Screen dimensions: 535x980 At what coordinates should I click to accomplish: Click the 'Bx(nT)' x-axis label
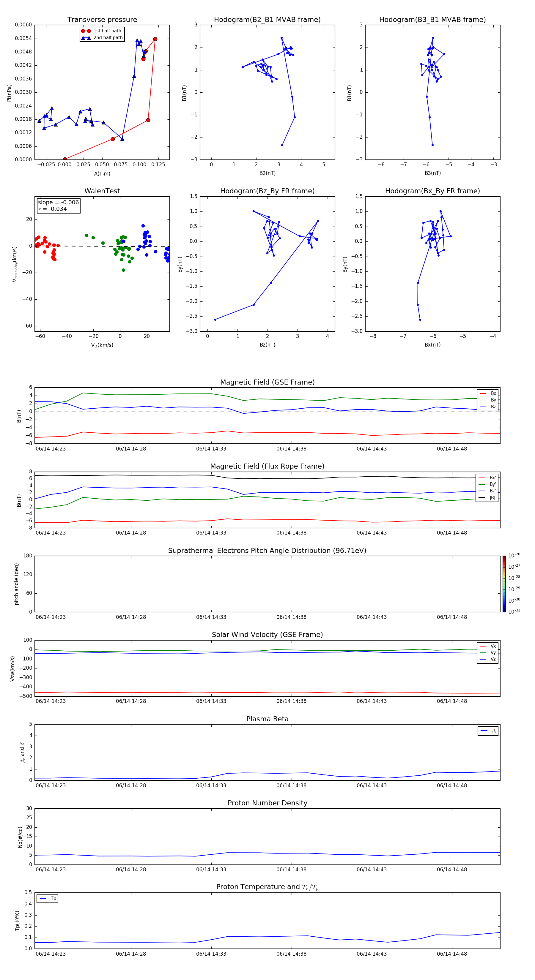click(x=432, y=345)
